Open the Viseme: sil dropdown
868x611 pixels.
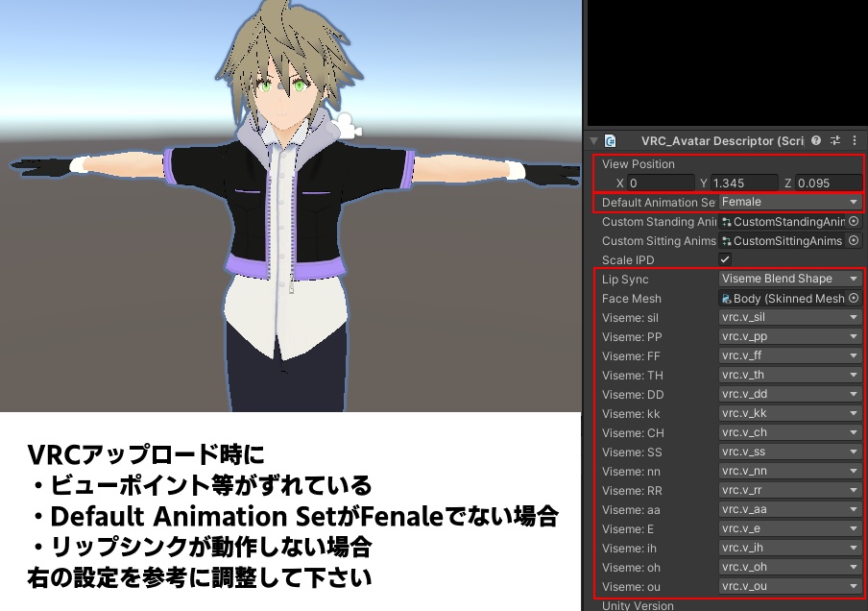(789, 317)
